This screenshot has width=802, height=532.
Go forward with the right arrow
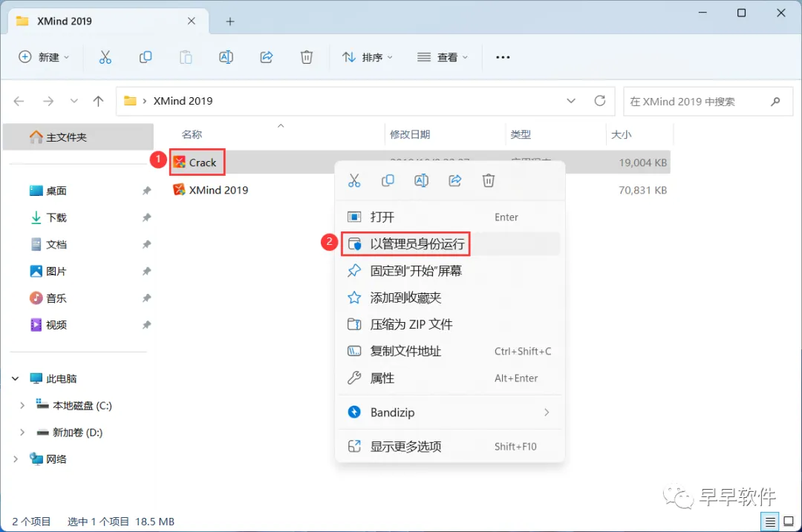pos(48,101)
